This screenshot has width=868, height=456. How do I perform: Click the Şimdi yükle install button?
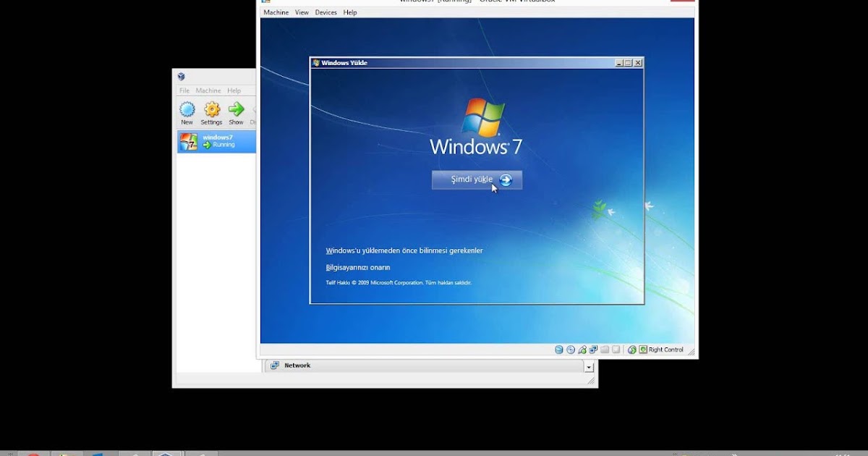click(x=477, y=180)
